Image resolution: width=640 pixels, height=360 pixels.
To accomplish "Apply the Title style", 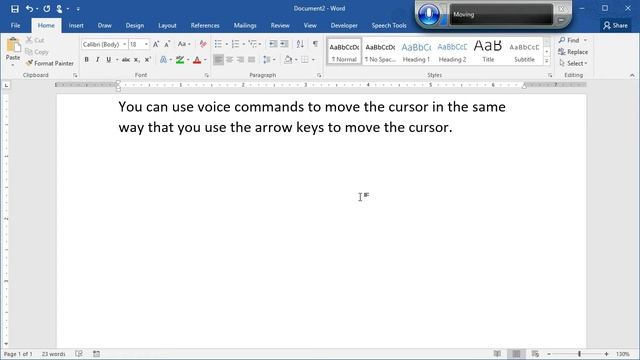I will pos(488,51).
